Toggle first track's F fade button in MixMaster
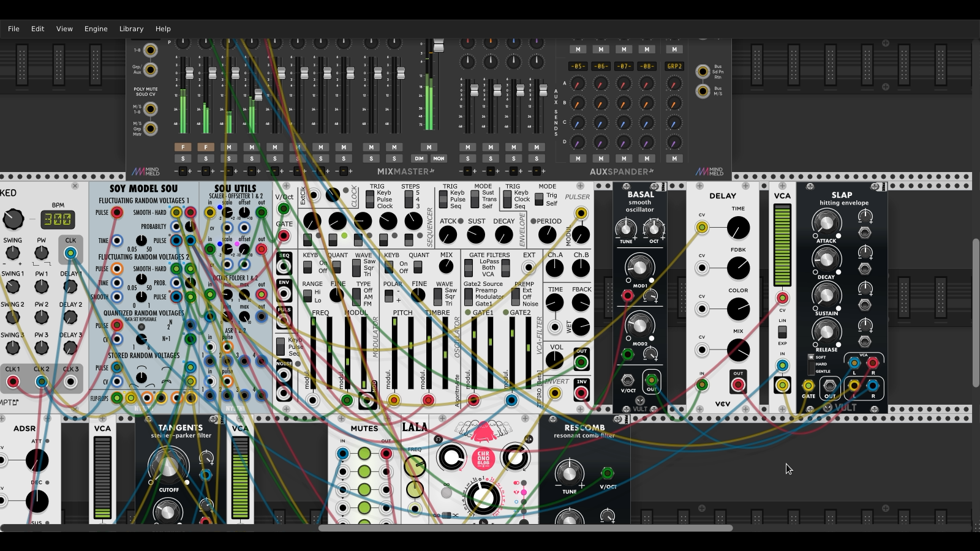 click(x=183, y=147)
